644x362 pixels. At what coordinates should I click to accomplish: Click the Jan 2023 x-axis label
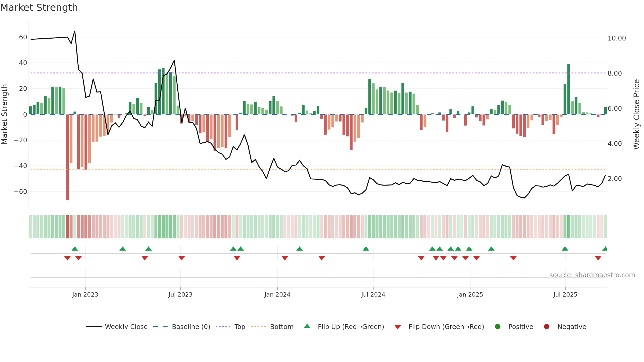click(85, 294)
